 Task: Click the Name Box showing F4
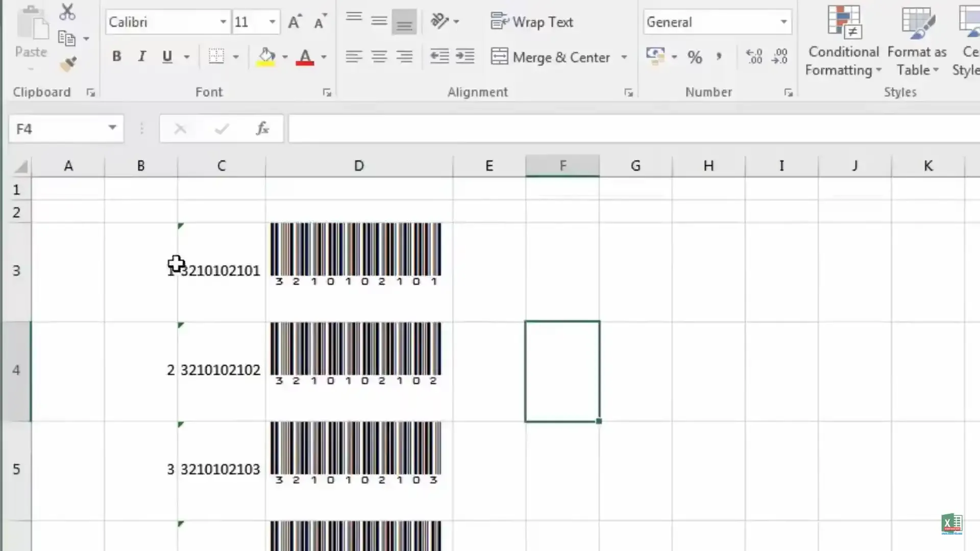tap(56, 129)
